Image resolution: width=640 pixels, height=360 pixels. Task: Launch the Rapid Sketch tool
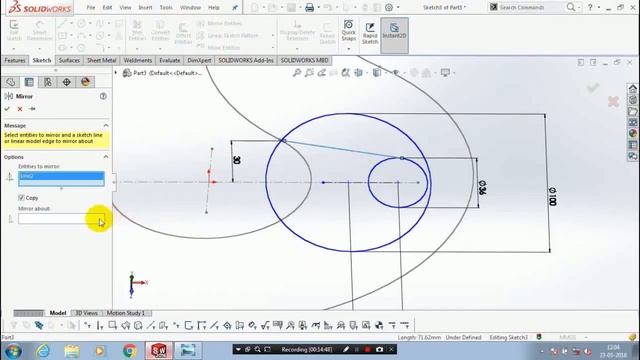(x=370, y=33)
